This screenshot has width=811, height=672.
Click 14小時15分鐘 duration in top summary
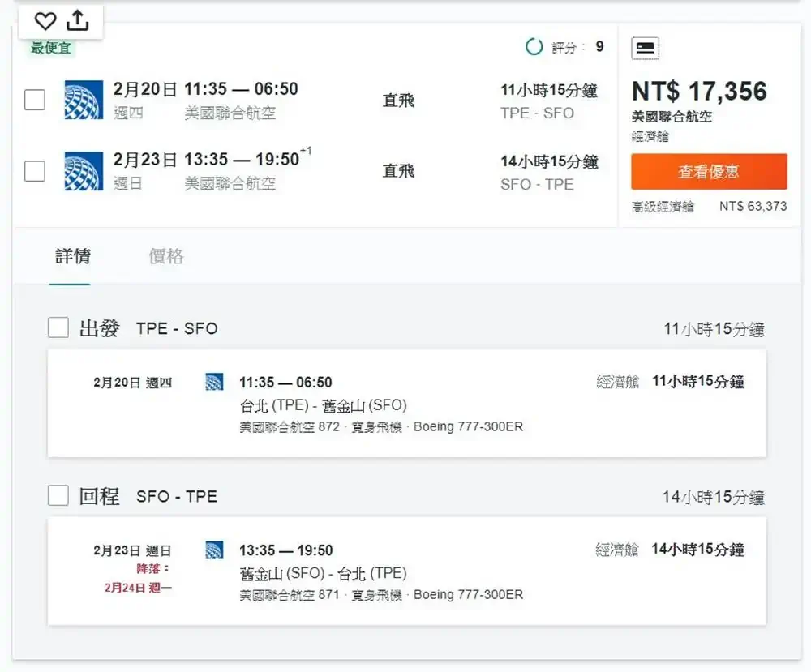click(x=549, y=162)
